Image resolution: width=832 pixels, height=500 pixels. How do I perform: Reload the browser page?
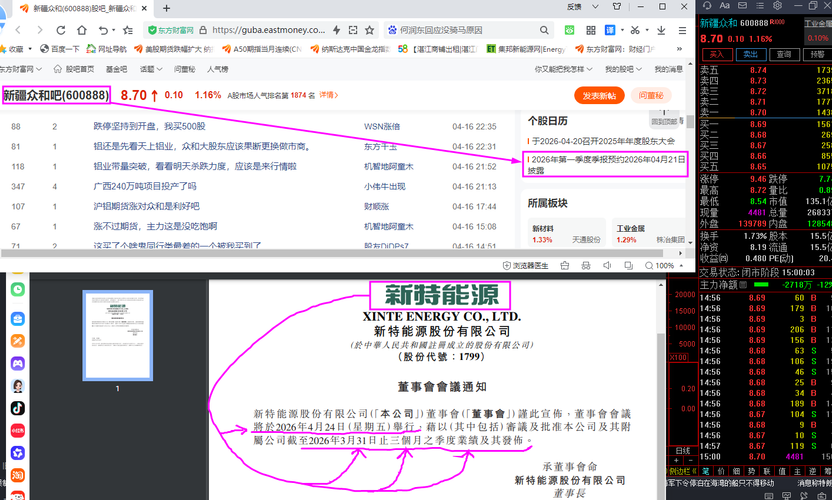click(60, 30)
